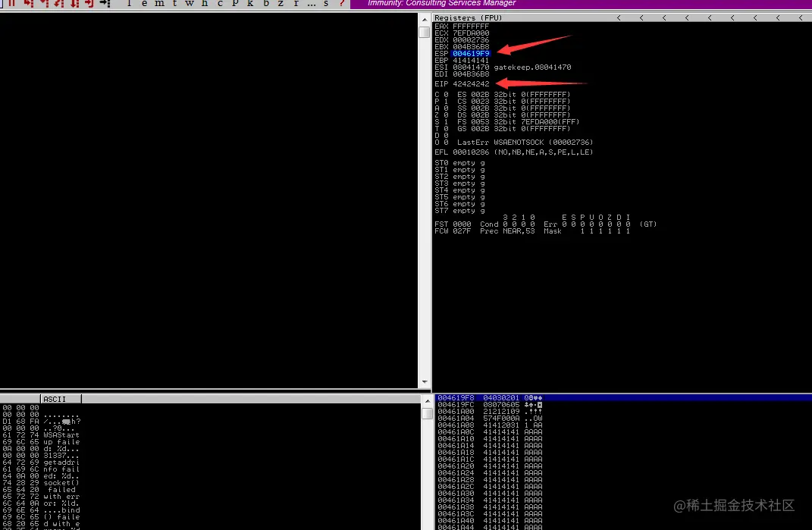This screenshot has width=812, height=530.
Task: Select the FCW 027F control word
Action: 453,231
